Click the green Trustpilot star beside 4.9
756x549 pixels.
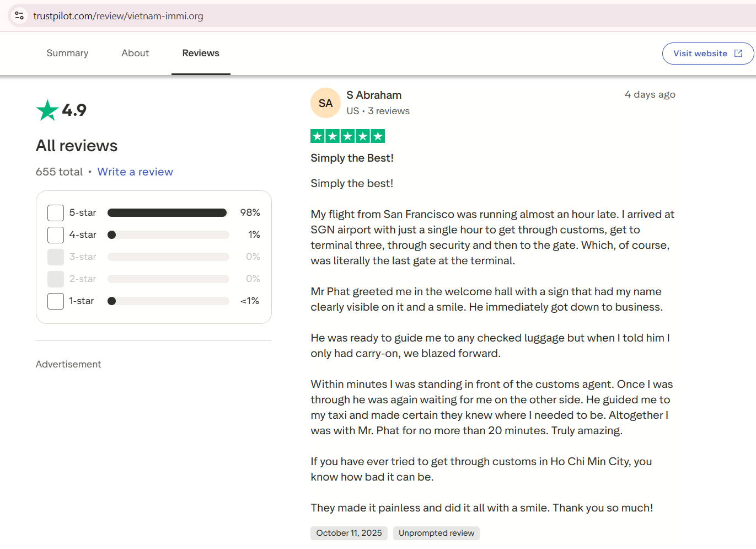click(x=47, y=110)
